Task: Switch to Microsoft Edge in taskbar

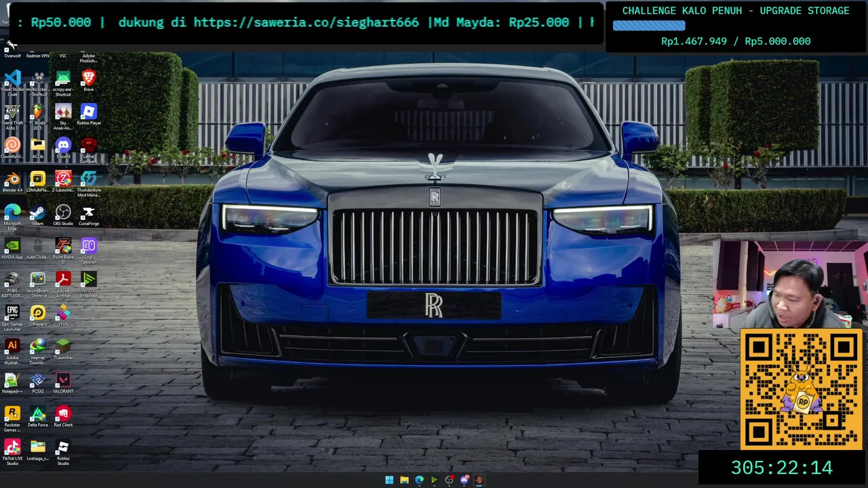Action: tap(419, 480)
